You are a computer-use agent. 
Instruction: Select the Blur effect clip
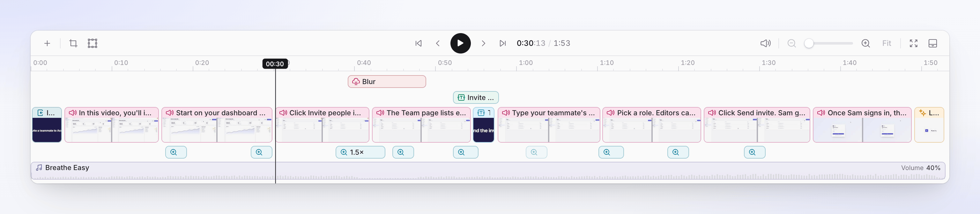387,82
